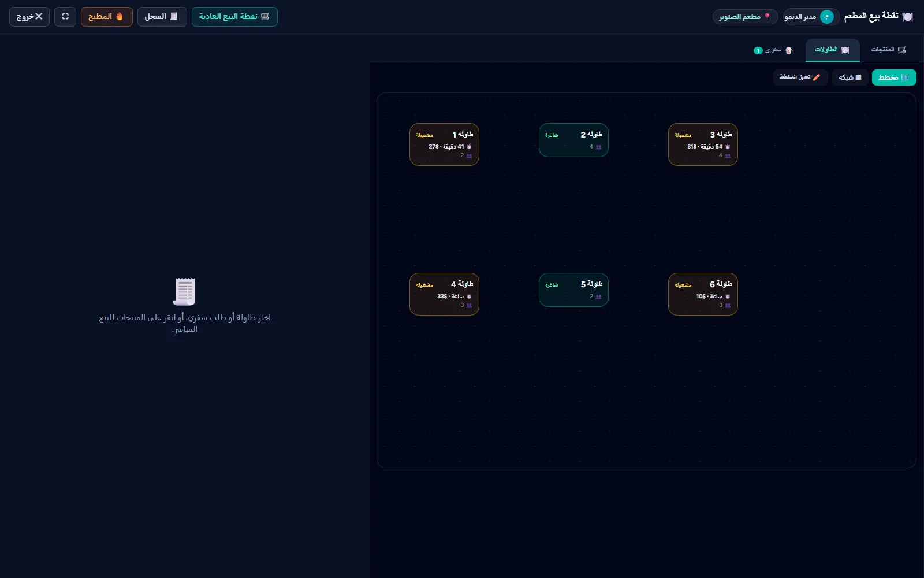Open the log (السجل) button
924x578 pixels.
[x=162, y=17]
